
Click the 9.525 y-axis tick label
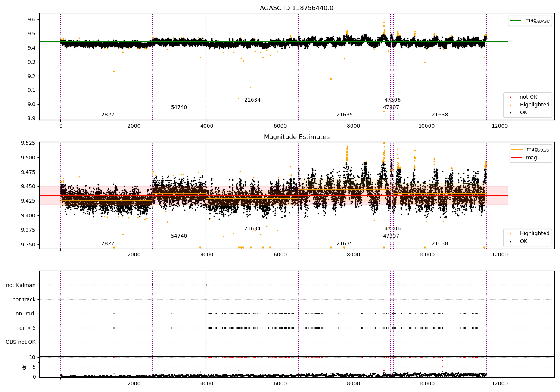click(29, 143)
